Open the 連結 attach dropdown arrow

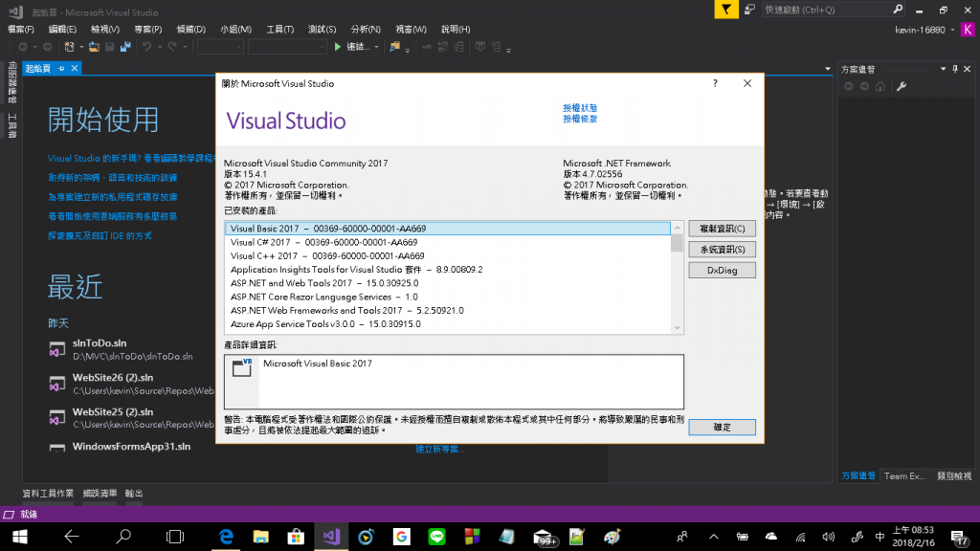376,47
